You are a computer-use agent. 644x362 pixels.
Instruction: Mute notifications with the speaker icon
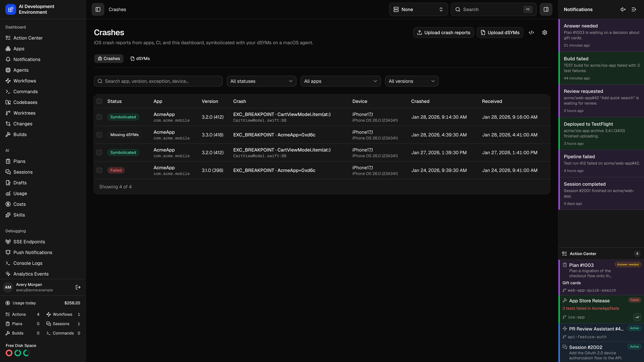click(x=623, y=10)
